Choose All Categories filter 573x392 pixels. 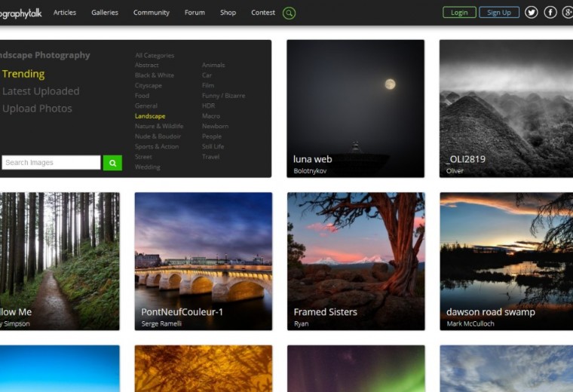[155, 56]
